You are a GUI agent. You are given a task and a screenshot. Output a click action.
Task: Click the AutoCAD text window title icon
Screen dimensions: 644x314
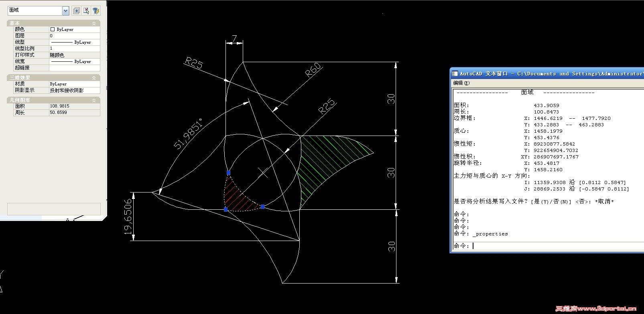pos(455,73)
